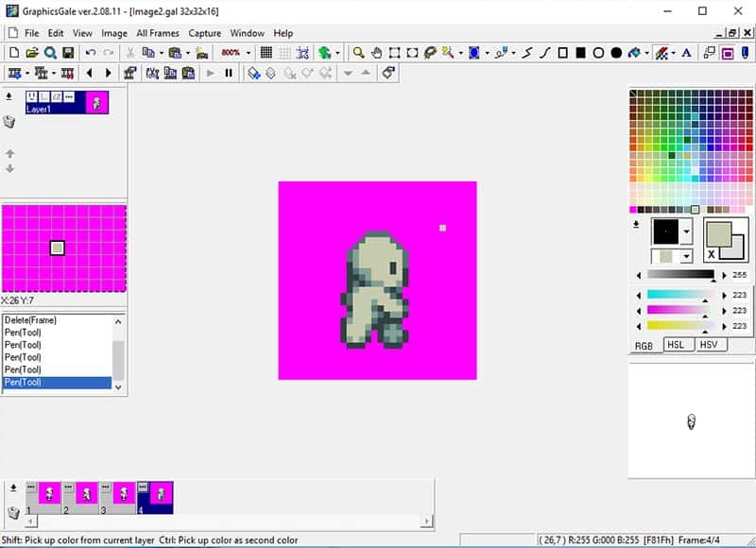Image resolution: width=756 pixels, height=548 pixels.
Task: Open the View menu
Action: (82, 33)
